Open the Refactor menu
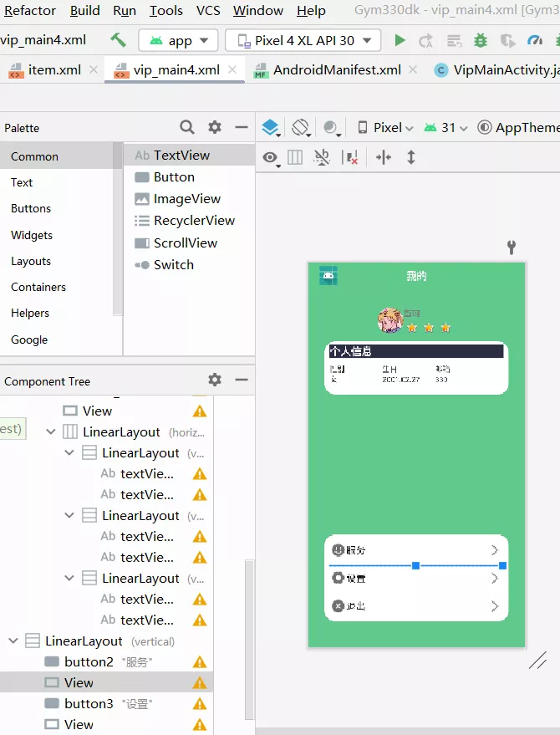The width and height of the screenshot is (560, 735). [x=29, y=10]
